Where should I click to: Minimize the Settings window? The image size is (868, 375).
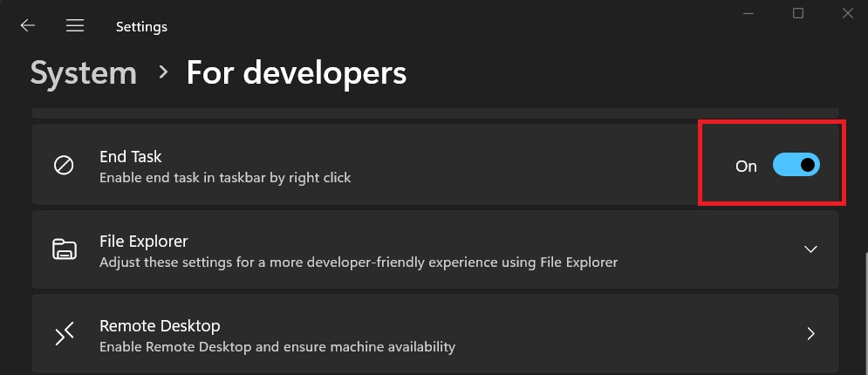click(x=748, y=13)
